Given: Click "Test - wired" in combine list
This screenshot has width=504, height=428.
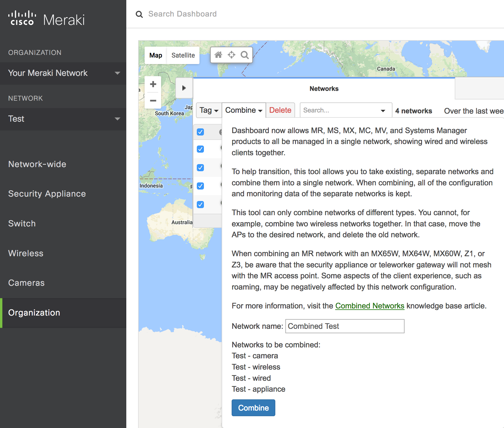Looking at the screenshot, I should (x=251, y=378).
